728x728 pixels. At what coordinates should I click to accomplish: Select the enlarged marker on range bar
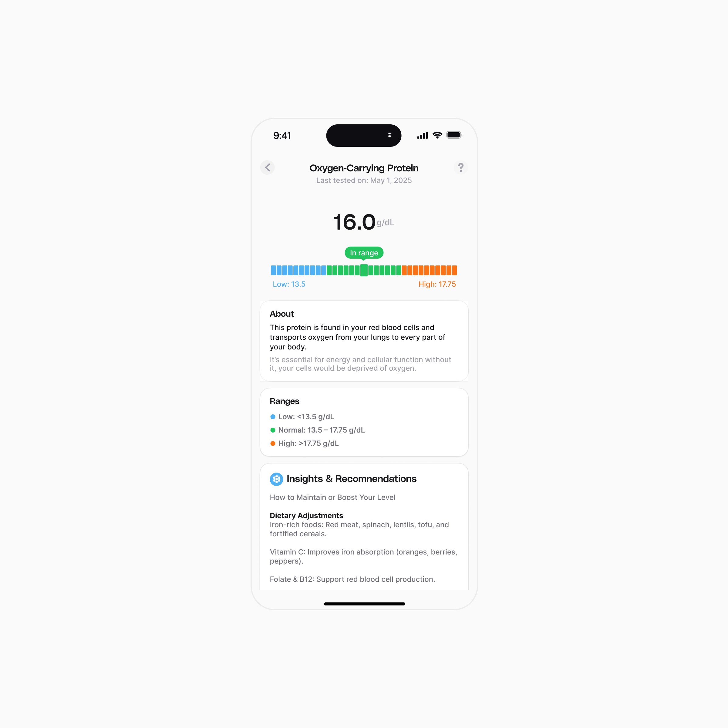pos(364,270)
